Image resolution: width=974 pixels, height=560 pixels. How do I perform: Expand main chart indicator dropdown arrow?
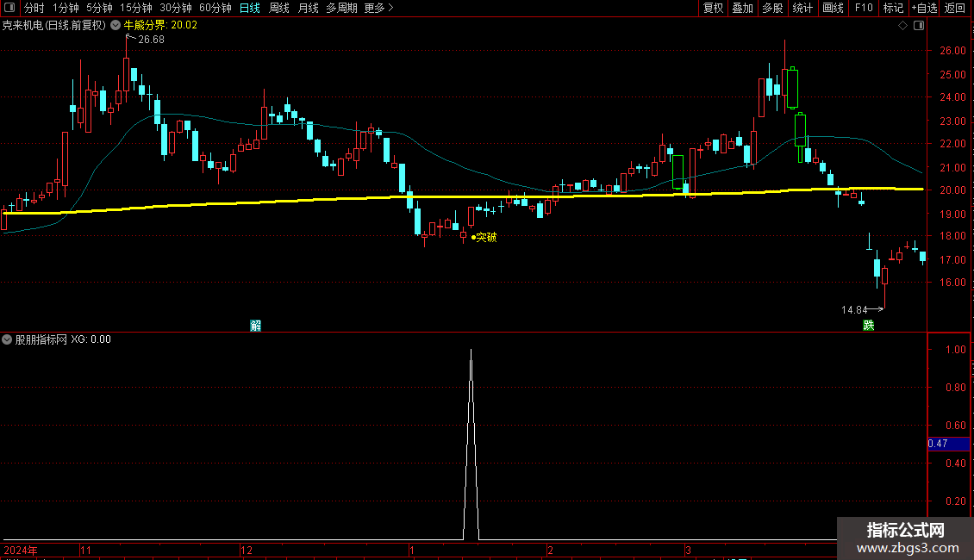[x=116, y=25]
